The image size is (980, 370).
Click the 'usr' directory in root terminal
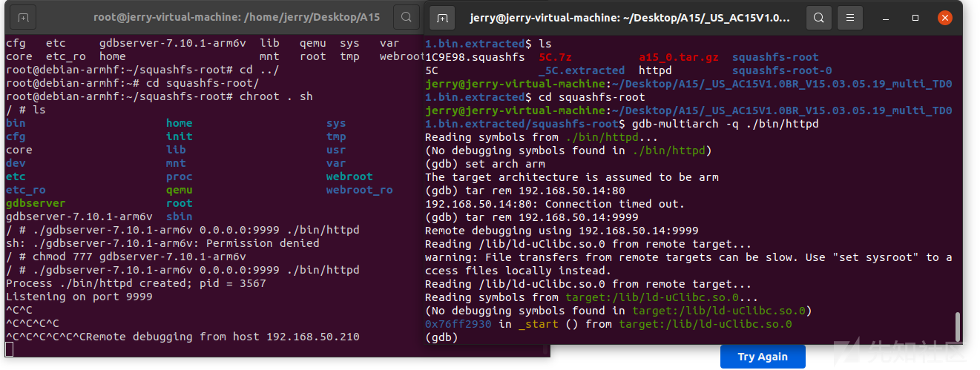click(336, 150)
